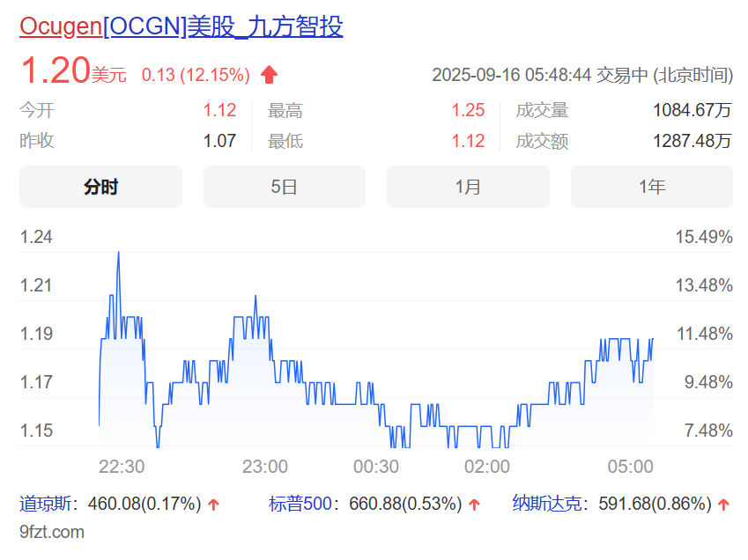Click the 成交量 label
The height and width of the screenshot is (560, 748).
542,111
